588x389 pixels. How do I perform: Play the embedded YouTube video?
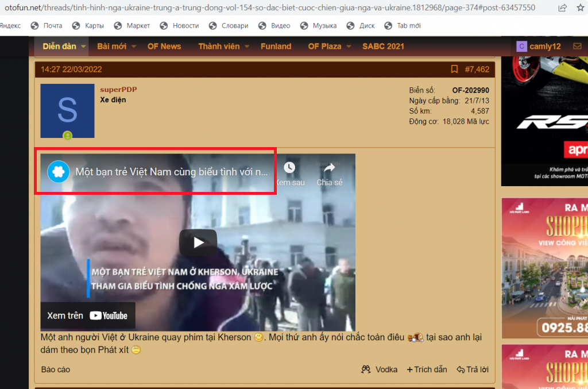198,242
